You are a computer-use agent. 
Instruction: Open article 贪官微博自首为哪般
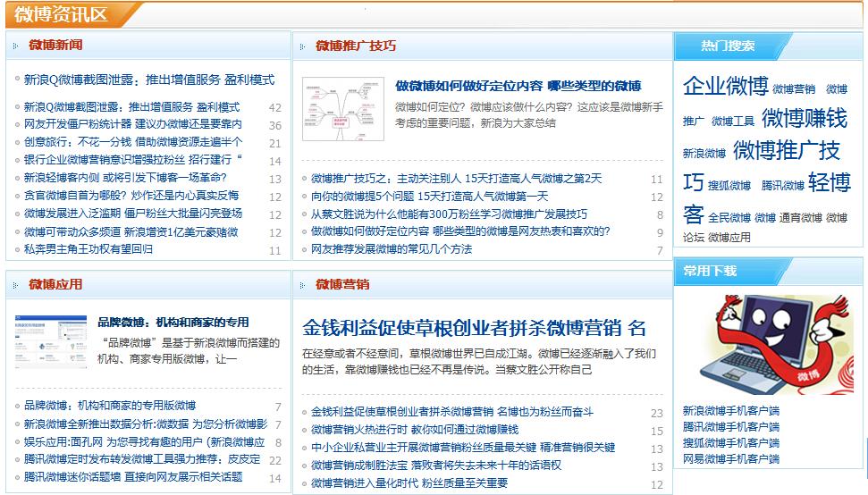131,195
